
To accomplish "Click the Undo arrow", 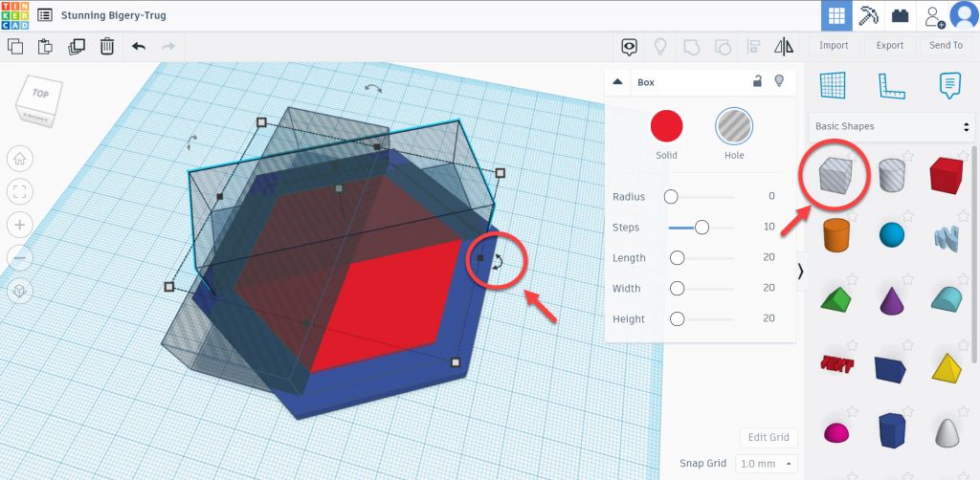I will [139, 46].
